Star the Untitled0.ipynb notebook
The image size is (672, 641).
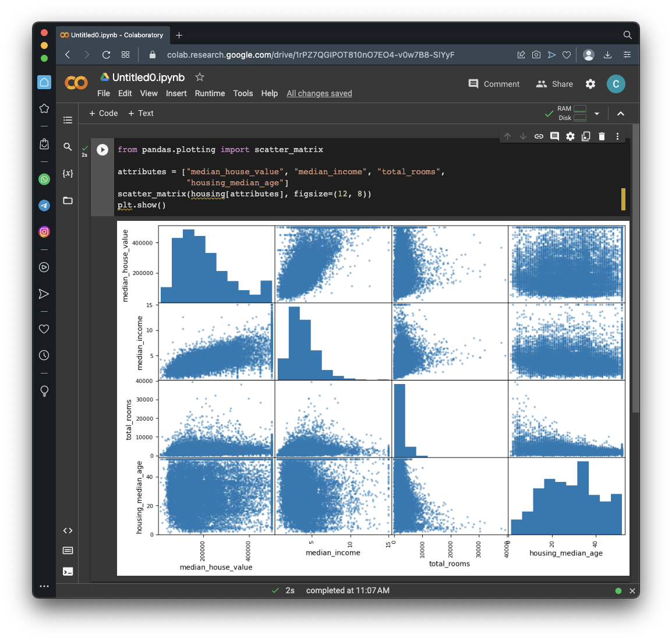click(200, 77)
